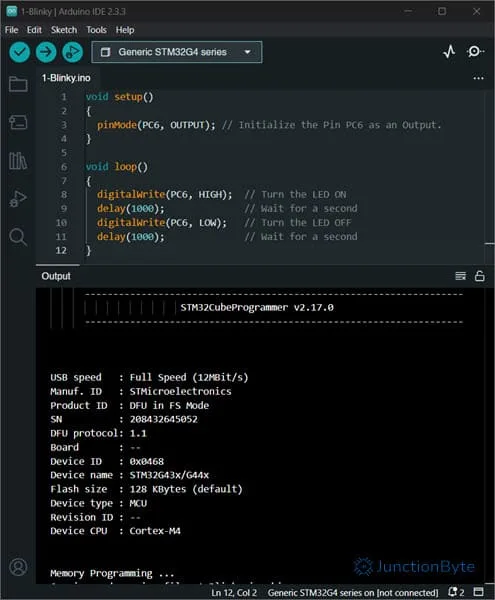Click the Memory Programming ... output line
Screen dimensions: 495x600
click(112, 573)
